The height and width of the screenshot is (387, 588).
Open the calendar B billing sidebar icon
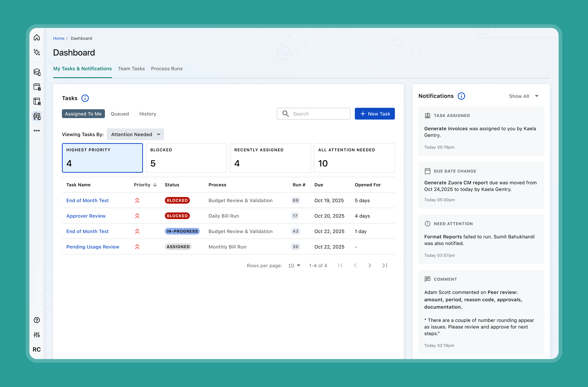pyautogui.click(x=37, y=87)
